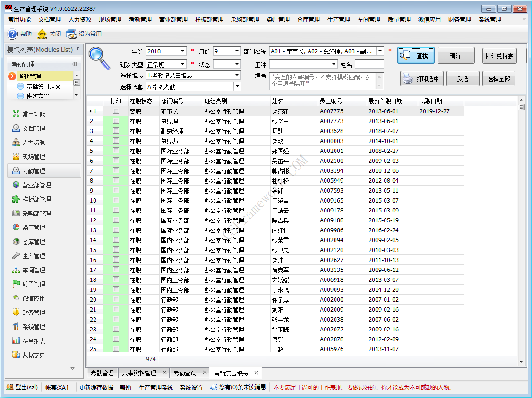The height and width of the screenshot is (398, 532).
Task: Open the 工种 job type dropdown
Action: coord(334,64)
